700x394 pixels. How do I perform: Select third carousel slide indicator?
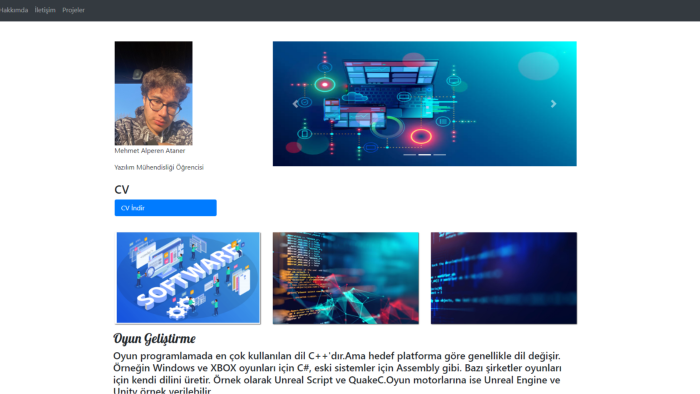439,154
